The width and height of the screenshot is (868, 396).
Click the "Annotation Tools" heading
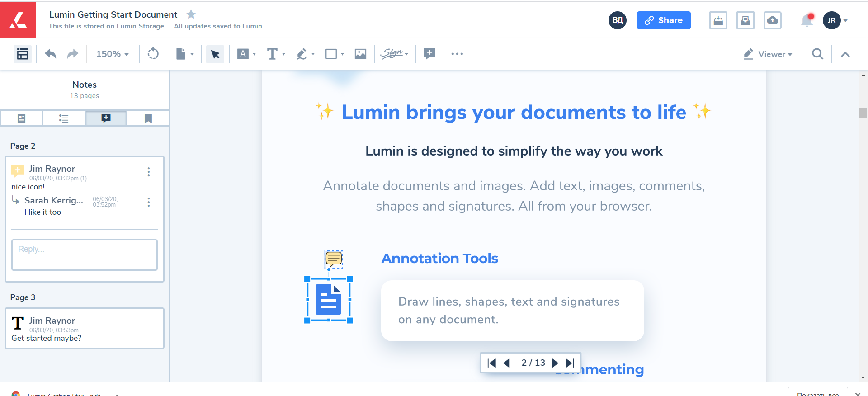pos(440,258)
